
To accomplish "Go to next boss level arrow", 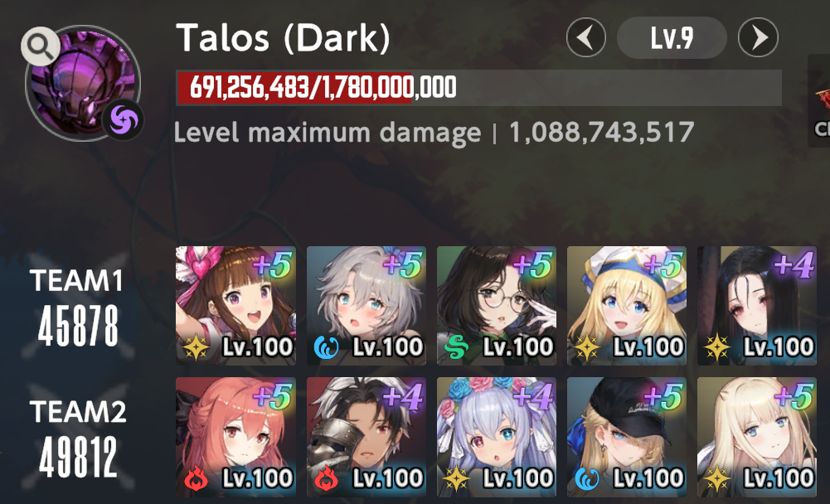I will pos(758,37).
